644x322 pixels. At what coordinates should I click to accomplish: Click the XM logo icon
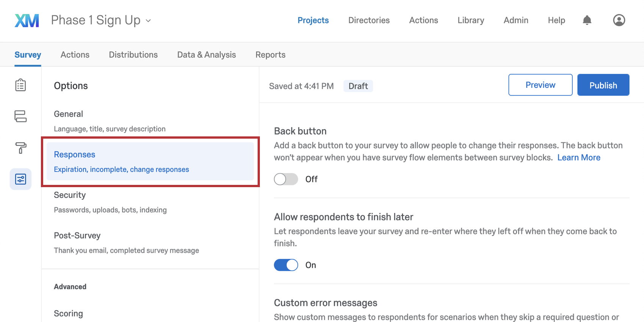click(x=27, y=20)
